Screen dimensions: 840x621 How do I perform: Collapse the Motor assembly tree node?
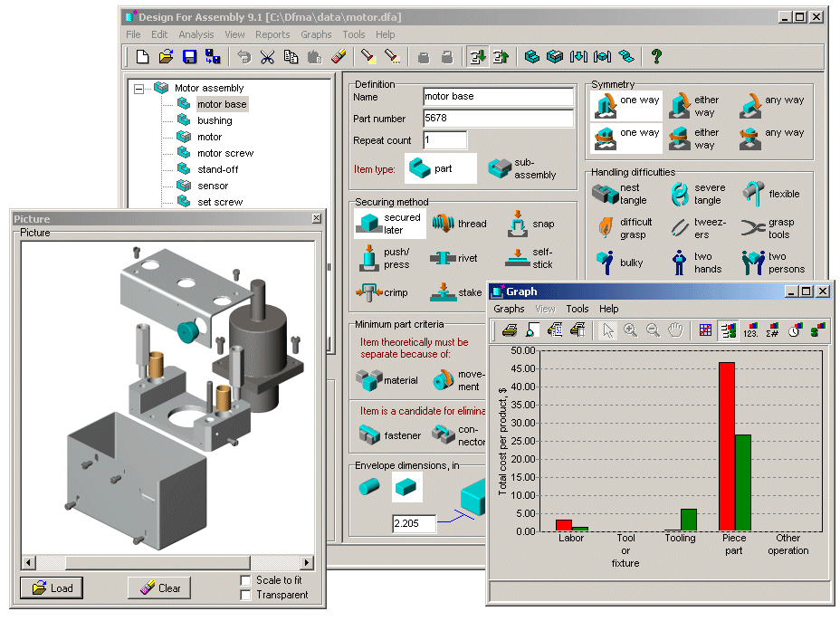(x=138, y=89)
